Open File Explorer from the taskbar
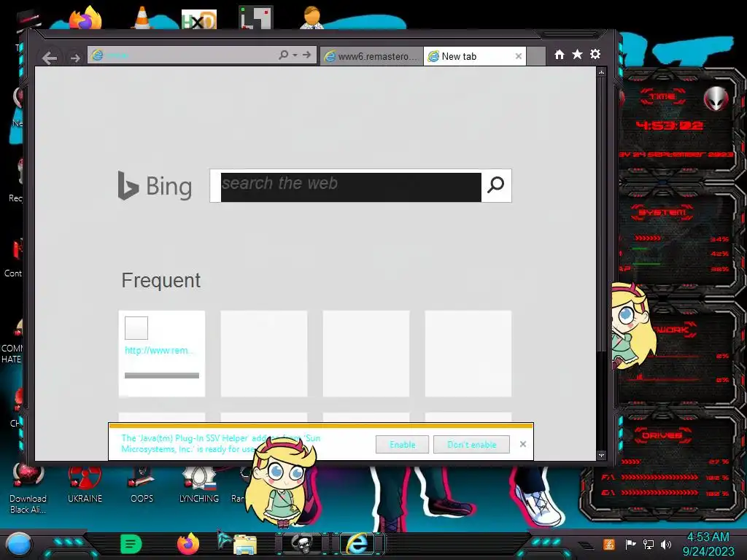Screen dimensions: 747x560 tap(245, 545)
